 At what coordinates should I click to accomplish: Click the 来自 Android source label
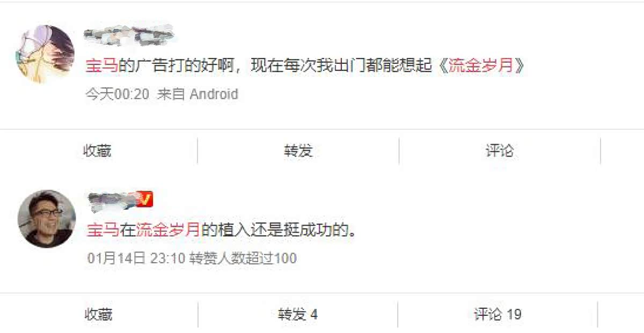[x=197, y=94]
